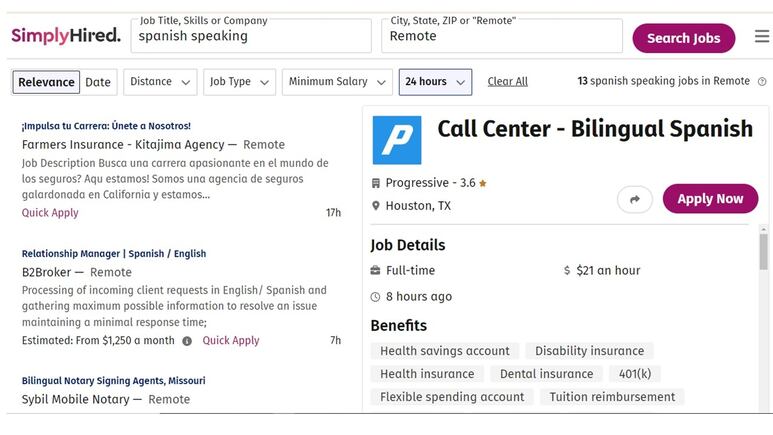Click the share arrow icon
Viewport: 773px width, 435px height.
634,199
